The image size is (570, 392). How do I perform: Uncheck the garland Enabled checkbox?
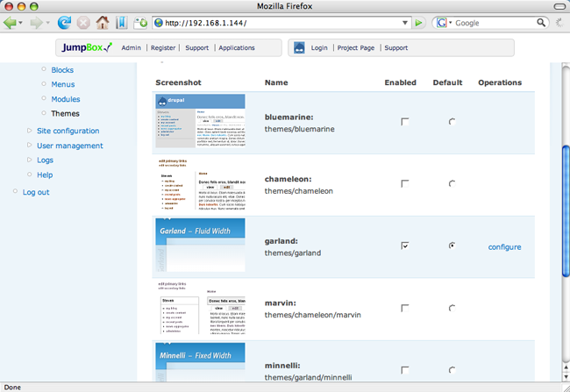tap(404, 246)
